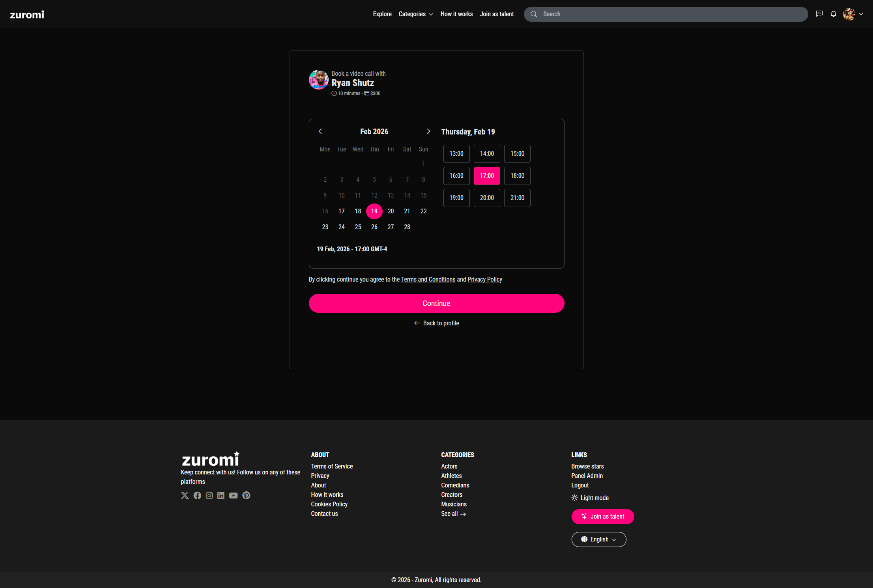Open the English language dropdown
This screenshot has width=873, height=588.
(x=598, y=539)
